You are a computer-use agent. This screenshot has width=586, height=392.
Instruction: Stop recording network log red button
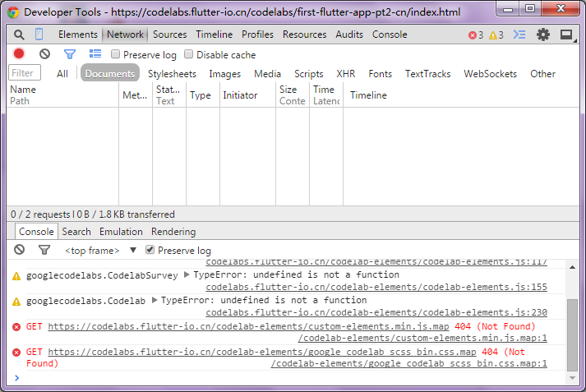pos(19,53)
